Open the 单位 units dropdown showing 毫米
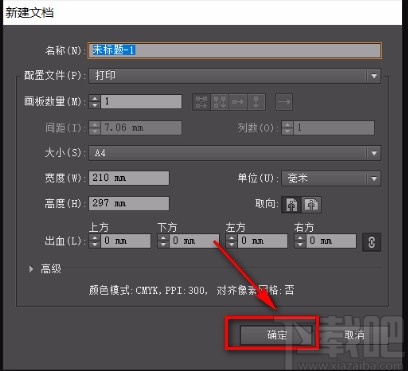Viewport: 408px width, 371px height. 331,178
